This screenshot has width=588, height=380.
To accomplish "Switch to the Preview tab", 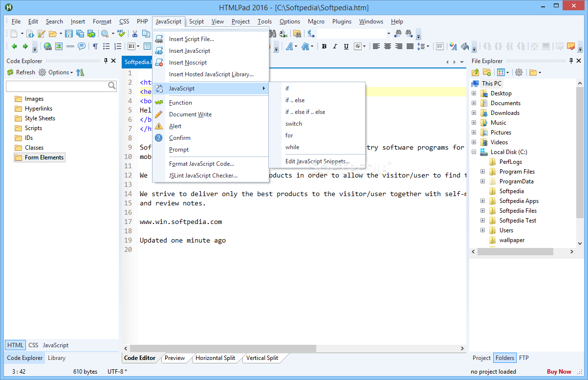I will (x=174, y=358).
